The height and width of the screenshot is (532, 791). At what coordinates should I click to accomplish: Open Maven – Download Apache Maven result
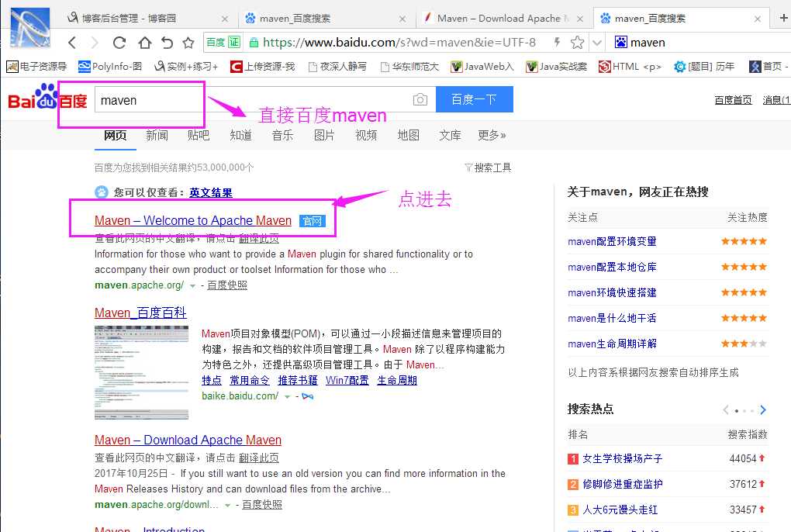click(x=188, y=440)
